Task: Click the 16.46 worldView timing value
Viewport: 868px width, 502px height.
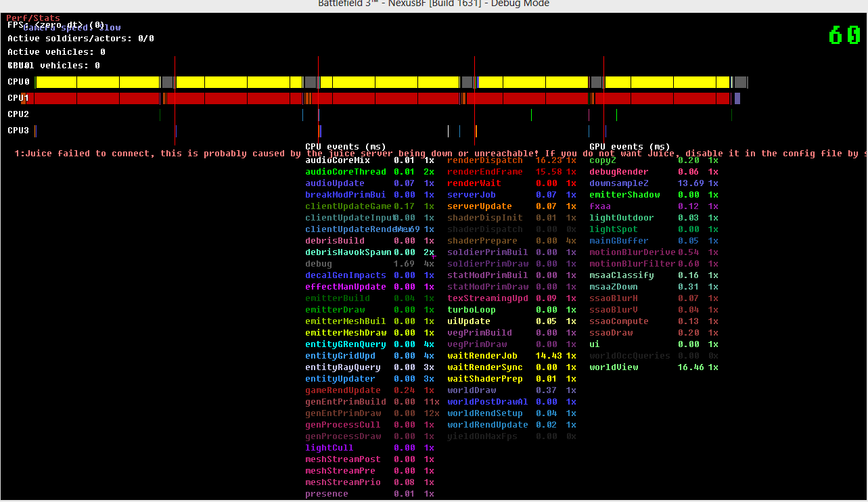Action: pyautogui.click(x=691, y=367)
